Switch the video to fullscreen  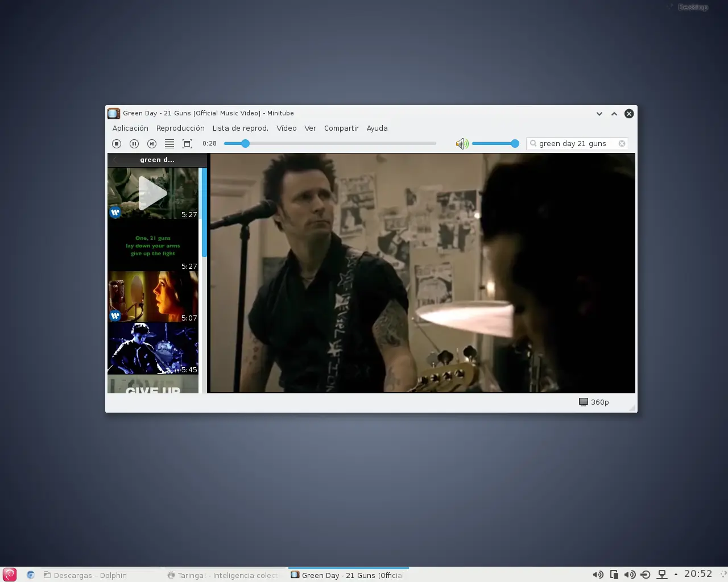coord(187,144)
